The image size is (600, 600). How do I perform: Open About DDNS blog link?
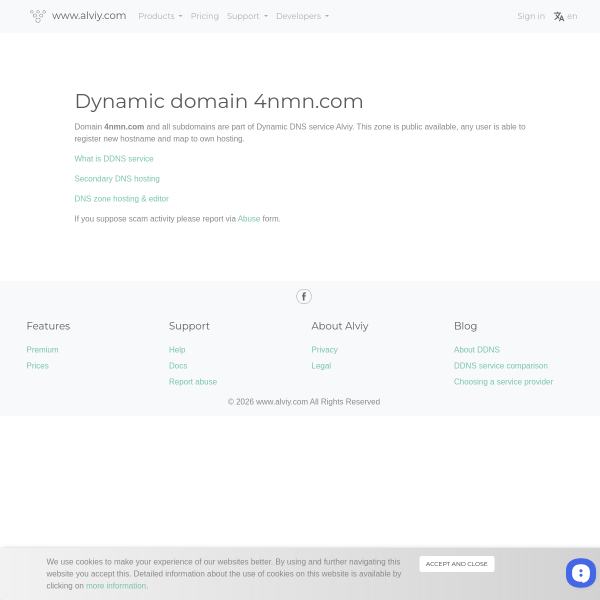477,350
